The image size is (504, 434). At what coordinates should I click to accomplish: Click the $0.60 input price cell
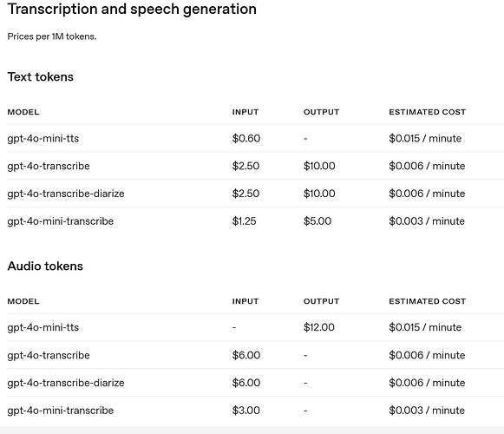[x=246, y=138]
